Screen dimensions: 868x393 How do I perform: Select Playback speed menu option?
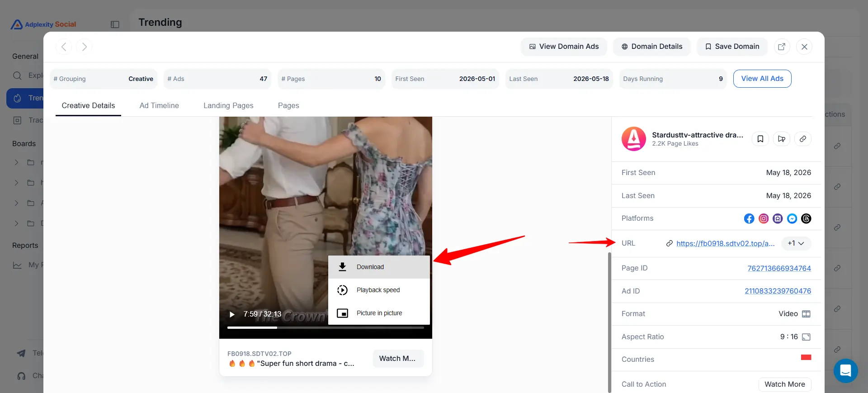pyautogui.click(x=379, y=290)
